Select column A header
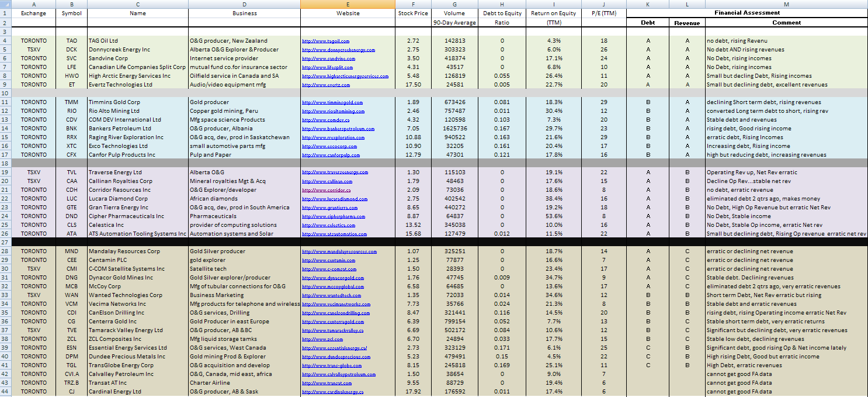This screenshot has width=868, height=397. 33,4
